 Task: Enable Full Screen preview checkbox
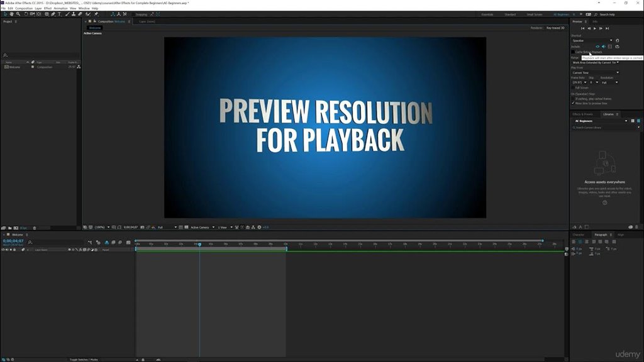(x=573, y=87)
